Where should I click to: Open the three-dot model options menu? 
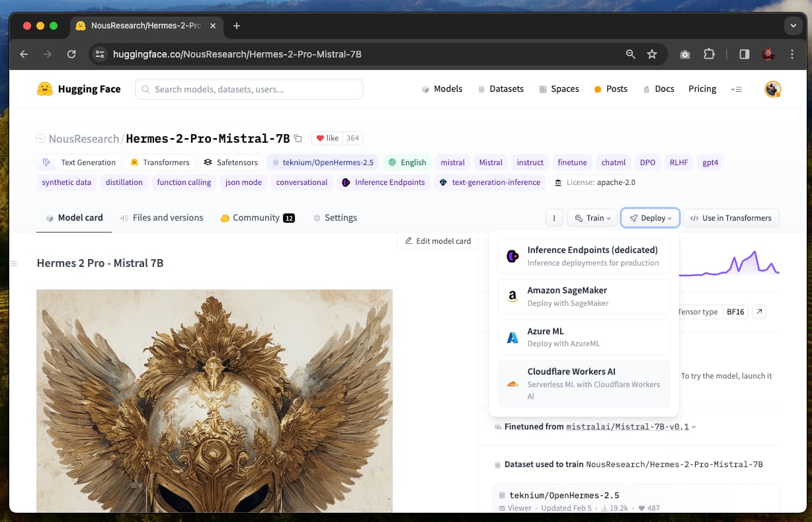(554, 218)
